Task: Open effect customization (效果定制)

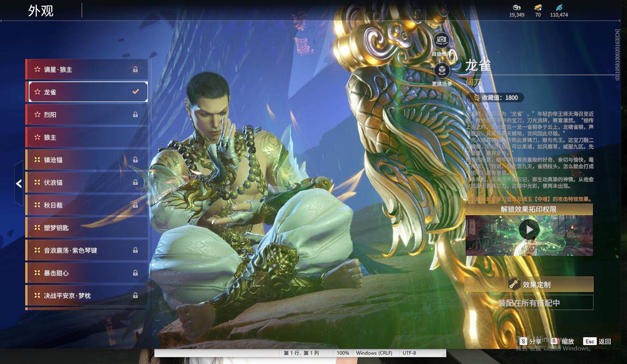Action: (x=529, y=284)
